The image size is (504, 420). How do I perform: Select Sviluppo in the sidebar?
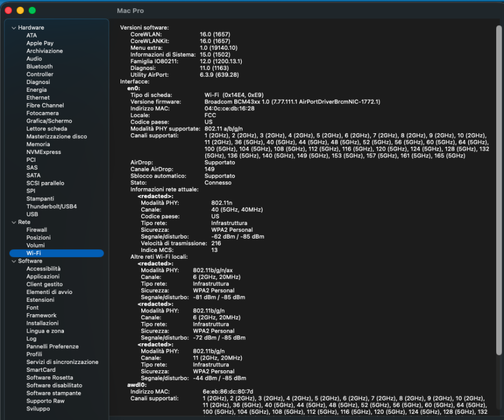coord(38,409)
